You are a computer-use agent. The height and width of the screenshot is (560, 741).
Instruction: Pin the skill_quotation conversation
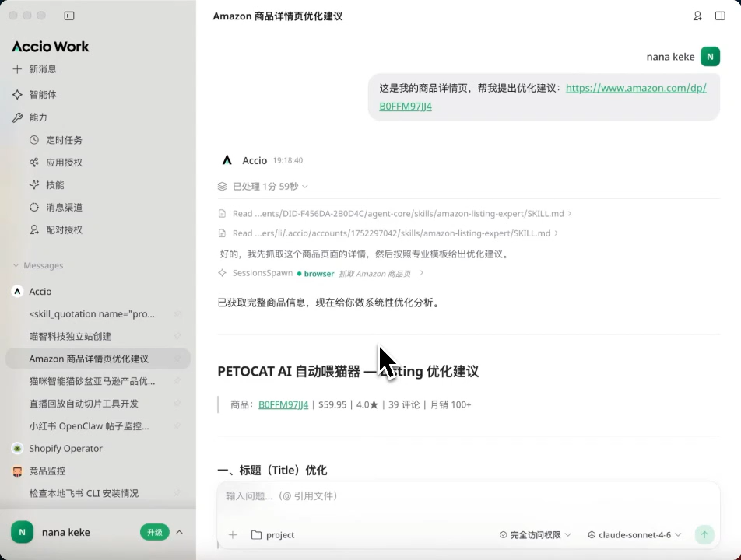(177, 313)
